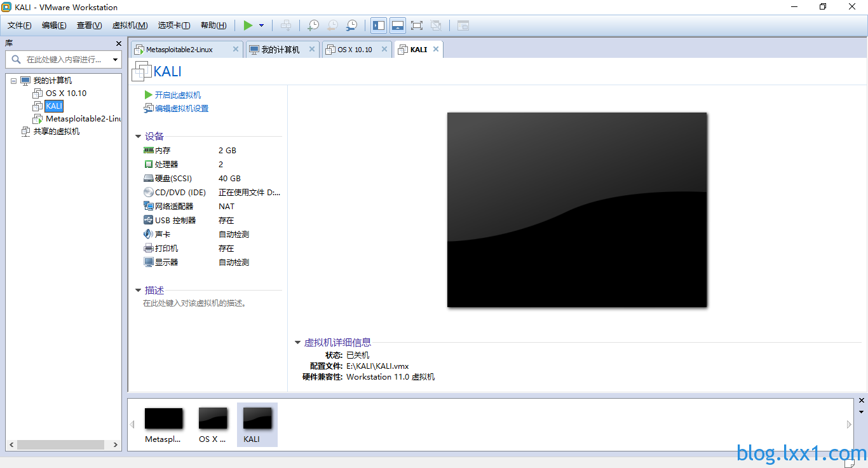Click the hard disk value 40 GB
The image size is (868, 468).
click(229, 179)
